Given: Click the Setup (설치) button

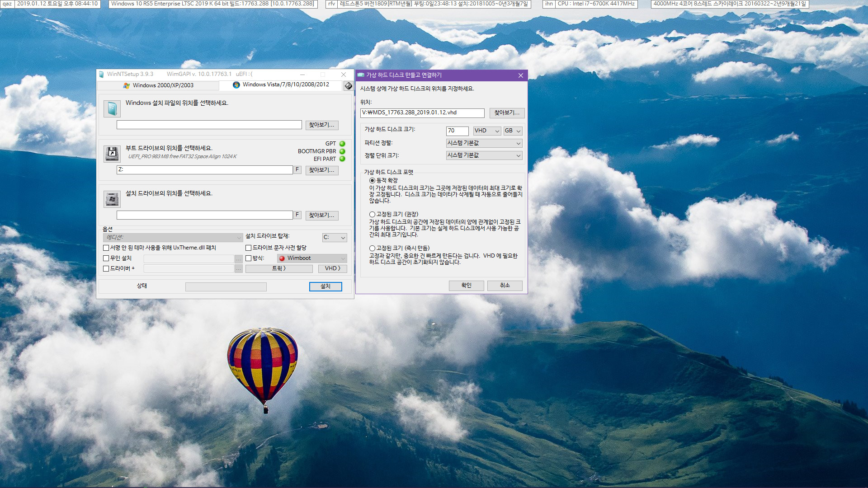Looking at the screenshot, I should 325,286.
